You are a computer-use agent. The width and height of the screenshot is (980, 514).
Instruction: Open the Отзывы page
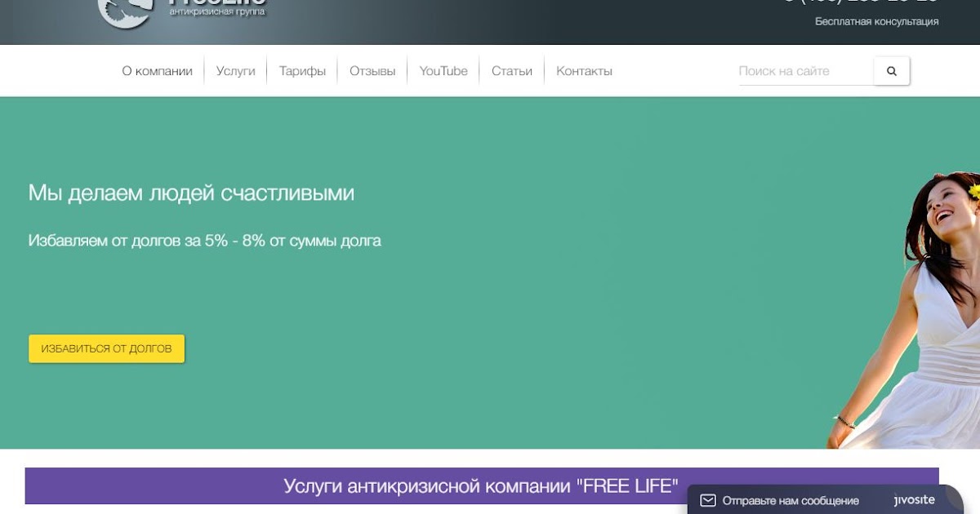(372, 71)
